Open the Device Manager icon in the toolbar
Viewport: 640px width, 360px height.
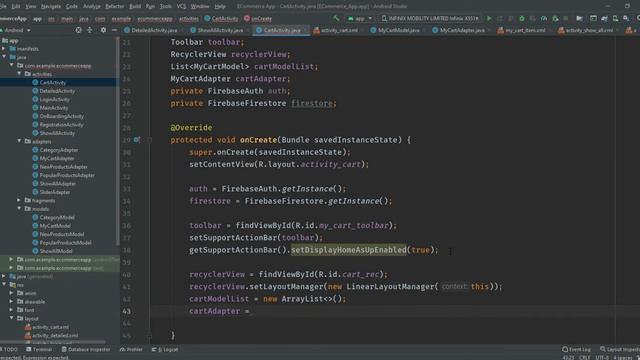[615, 18]
